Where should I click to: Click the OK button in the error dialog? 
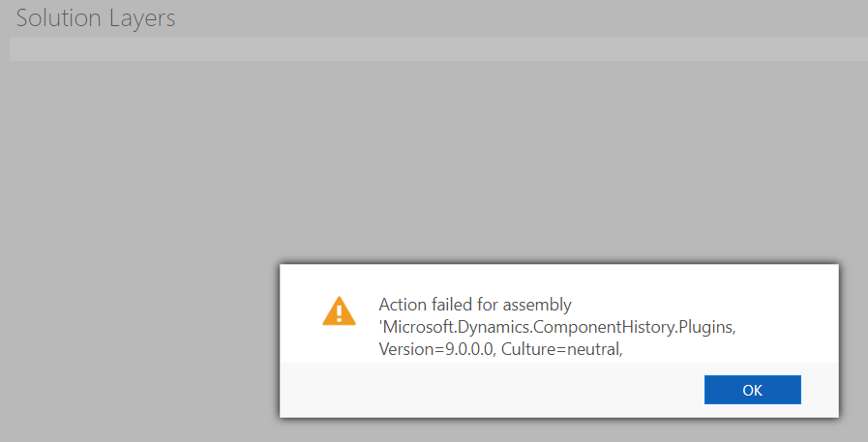pos(752,390)
